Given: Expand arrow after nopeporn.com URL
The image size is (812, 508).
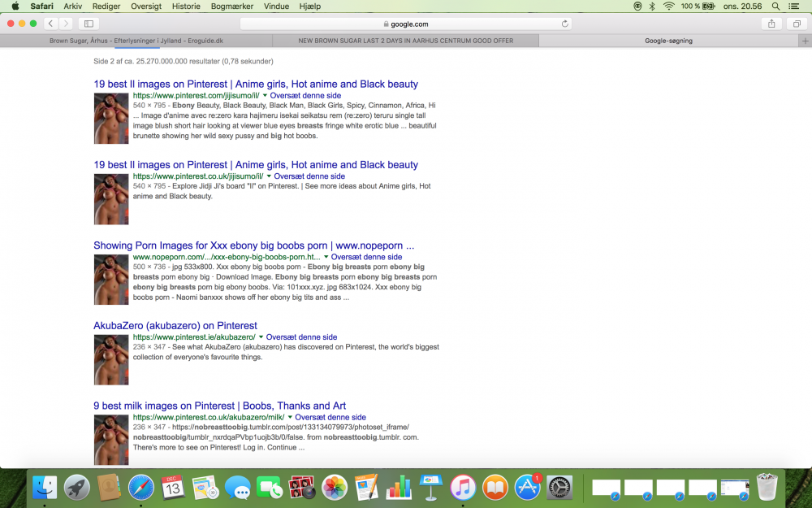Looking at the screenshot, I should 326,257.
